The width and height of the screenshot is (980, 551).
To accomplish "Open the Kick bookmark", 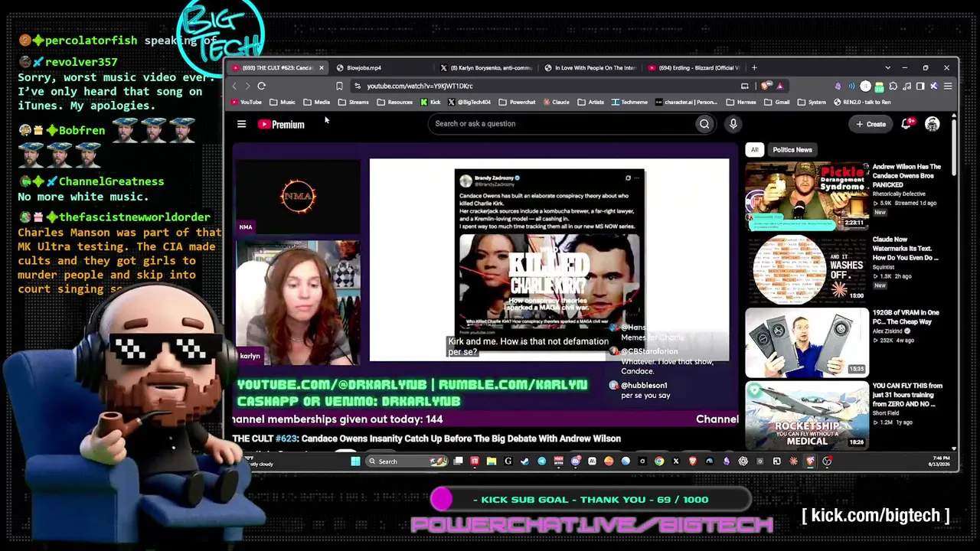I will click(x=430, y=103).
